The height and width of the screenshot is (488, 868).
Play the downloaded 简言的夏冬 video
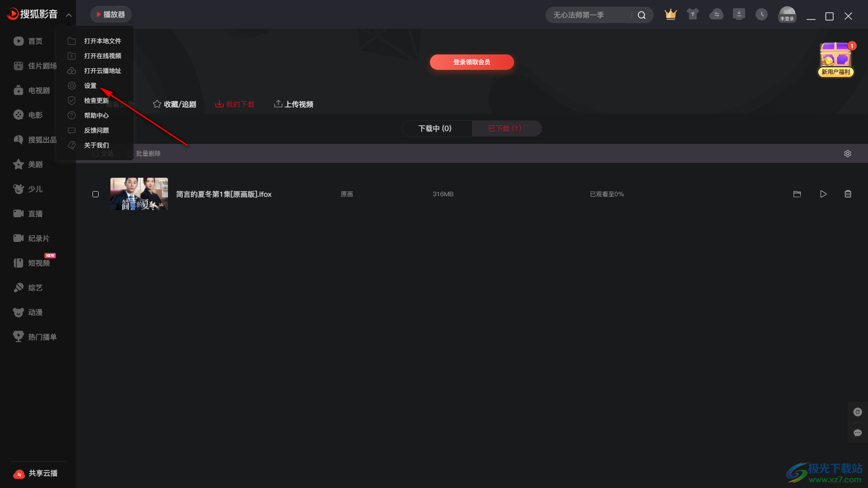point(823,194)
